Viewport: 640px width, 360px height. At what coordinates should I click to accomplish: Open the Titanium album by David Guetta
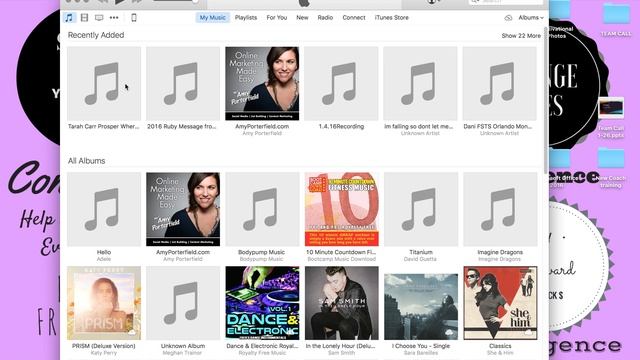click(420, 209)
